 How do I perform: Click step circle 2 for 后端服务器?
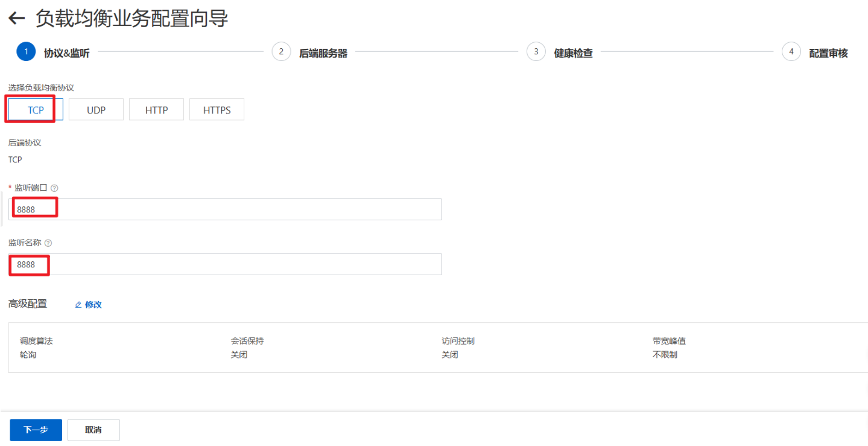pos(281,51)
